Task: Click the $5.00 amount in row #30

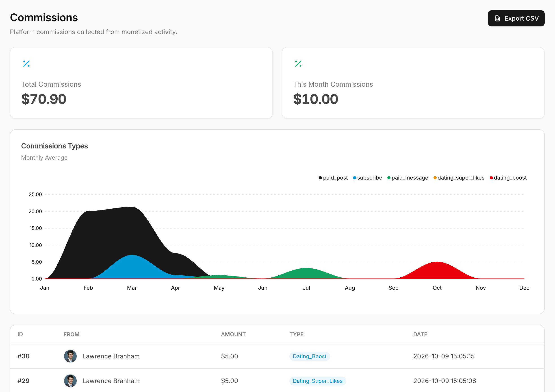Action: click(x=229, y=356)
